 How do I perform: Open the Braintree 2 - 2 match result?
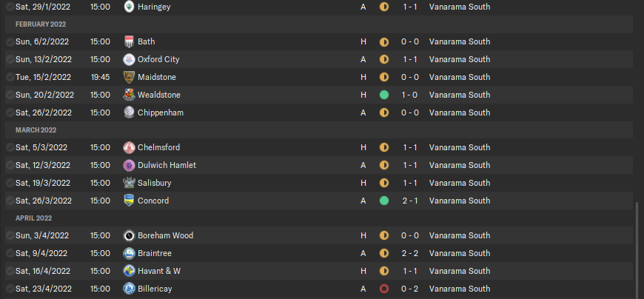[410, 253]
